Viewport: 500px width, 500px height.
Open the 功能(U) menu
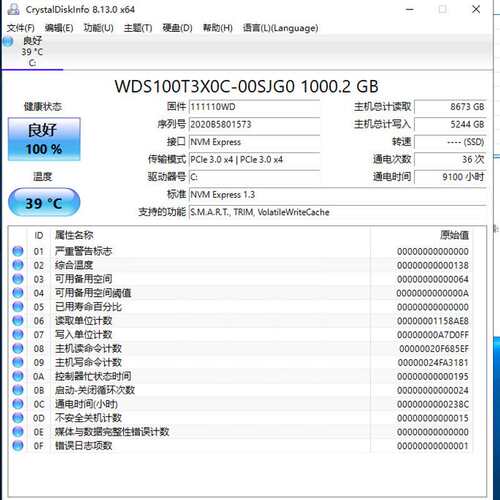click(98, 28)
